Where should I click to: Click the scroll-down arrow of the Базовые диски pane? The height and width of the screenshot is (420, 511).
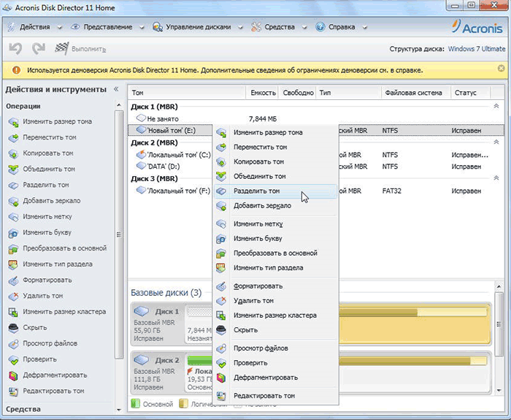coord(499,391)
